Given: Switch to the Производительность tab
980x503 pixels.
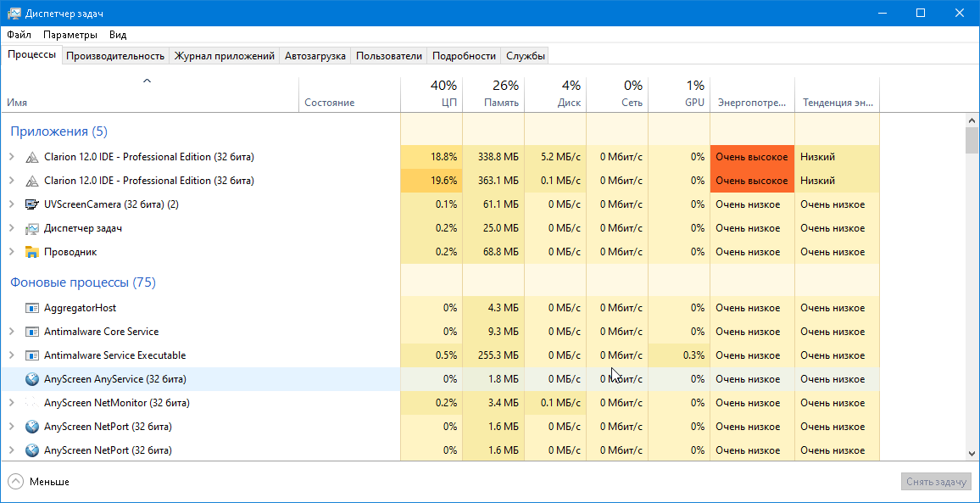Looking at the screenshot, I should tap(115, 56).
